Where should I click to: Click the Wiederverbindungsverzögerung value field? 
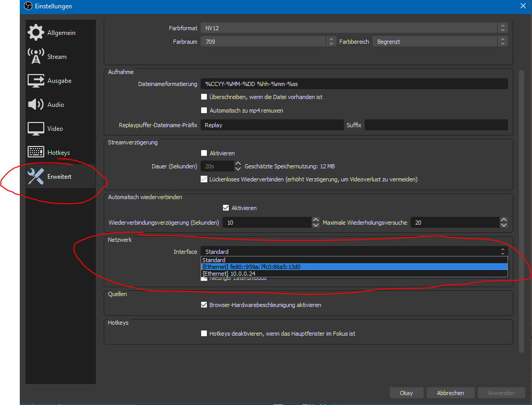click(x=267, y=223)
